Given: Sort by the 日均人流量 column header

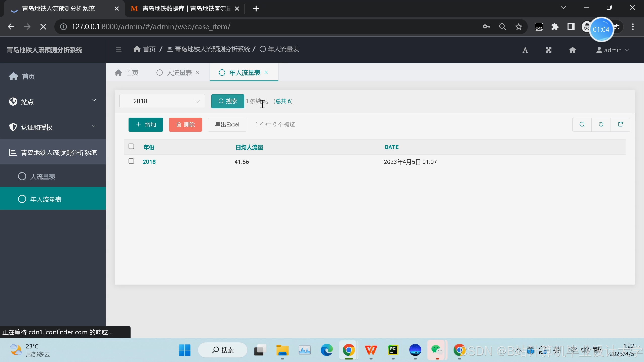Looking at the screenshot, I should click(249, 147).
